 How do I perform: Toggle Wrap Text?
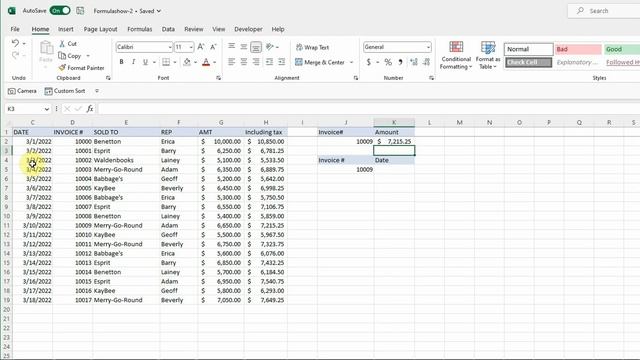coord(312,47)
